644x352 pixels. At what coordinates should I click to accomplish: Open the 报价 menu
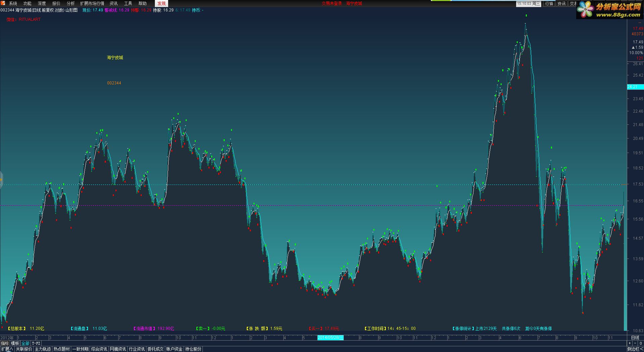(x=56, y=3)
